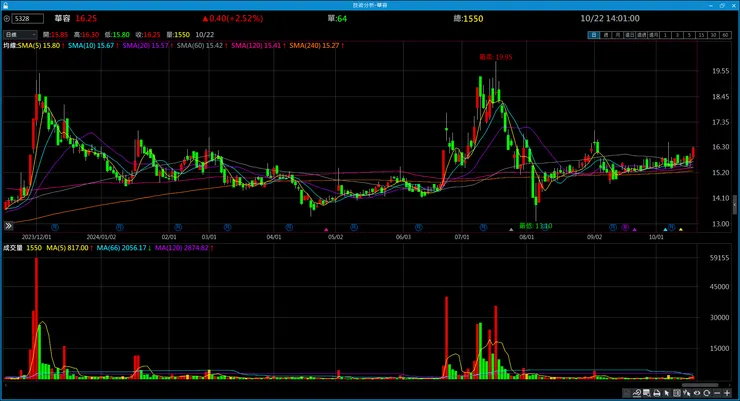Click the MA(66) 2056.17 volume label
This screenshot has width=740, height=401.
tap(124, 248)
